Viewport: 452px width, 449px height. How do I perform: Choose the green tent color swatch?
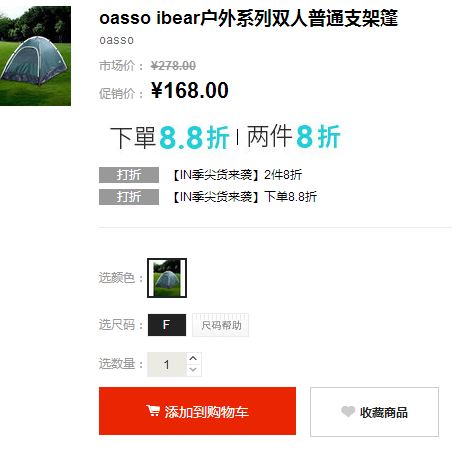click(167, 278)
